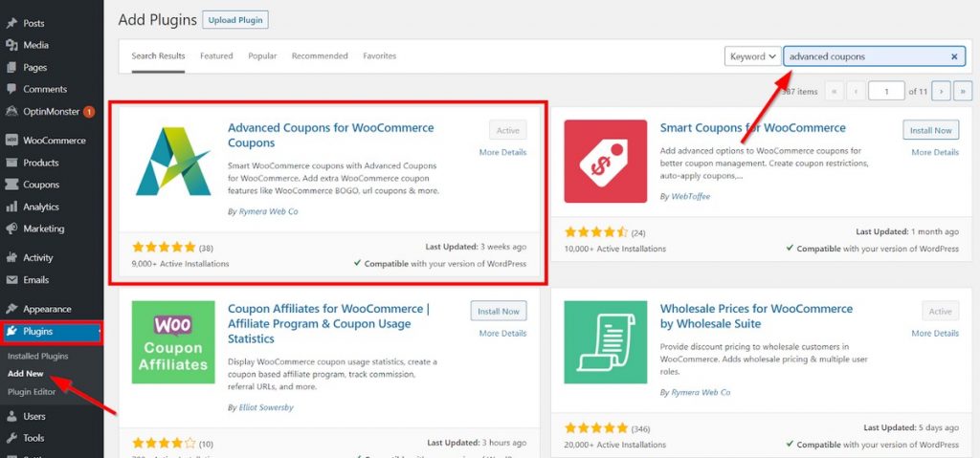Open Installed Plugins submenu item
This screenshot has height=458, width=980.
pos(38,356)
